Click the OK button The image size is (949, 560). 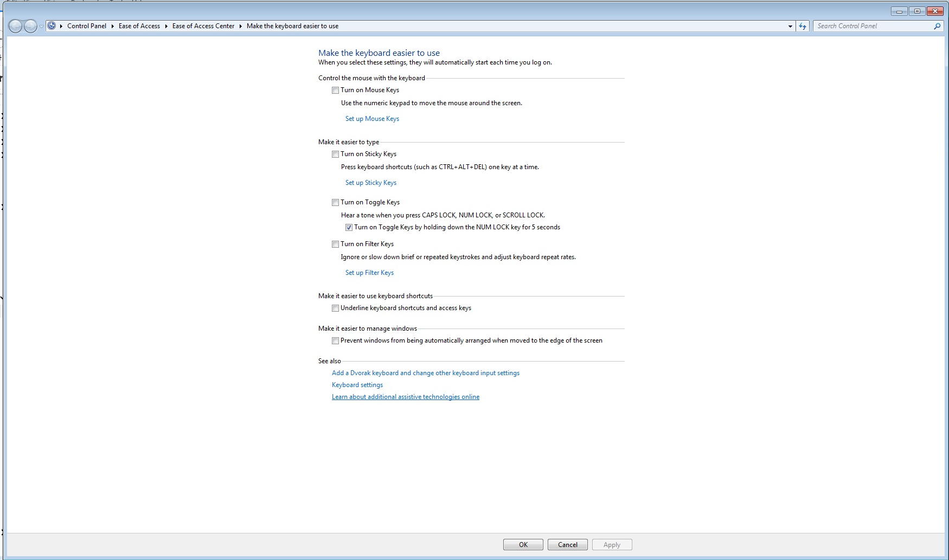point(523,545)
